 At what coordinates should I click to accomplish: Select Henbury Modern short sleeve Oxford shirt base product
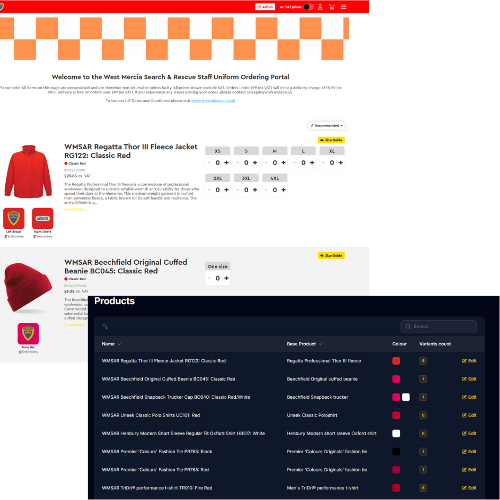click(x=331, y=433)
